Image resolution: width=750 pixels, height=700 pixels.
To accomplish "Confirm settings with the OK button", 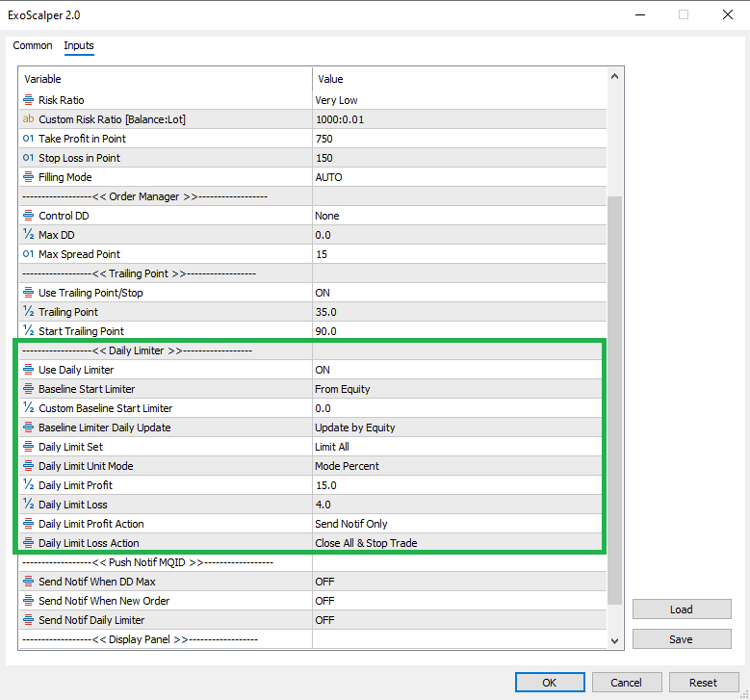I will coord(550,683).
